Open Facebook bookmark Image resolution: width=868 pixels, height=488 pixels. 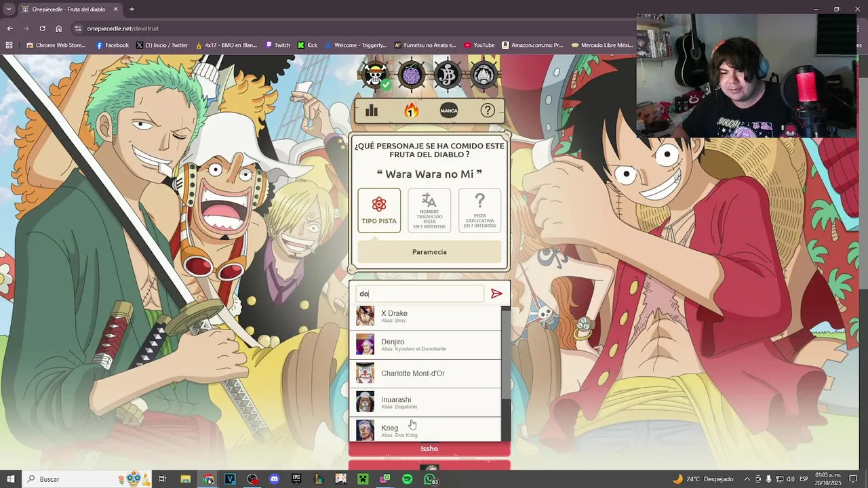[112, 45]
